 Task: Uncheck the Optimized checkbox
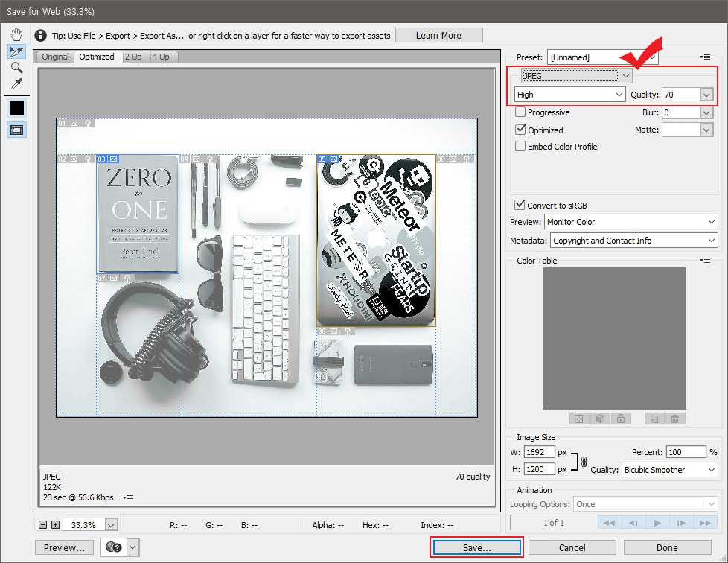point(520,130)
